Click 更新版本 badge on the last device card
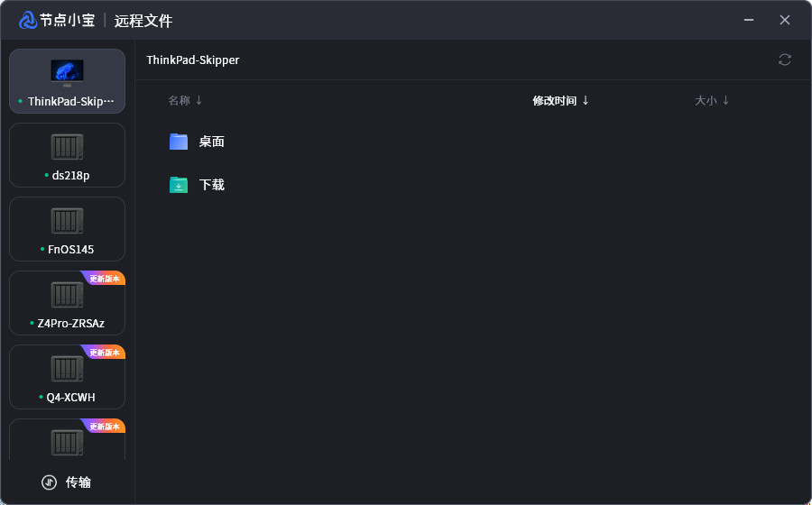Viewport: 812px width, 505px height. point(104,427)
